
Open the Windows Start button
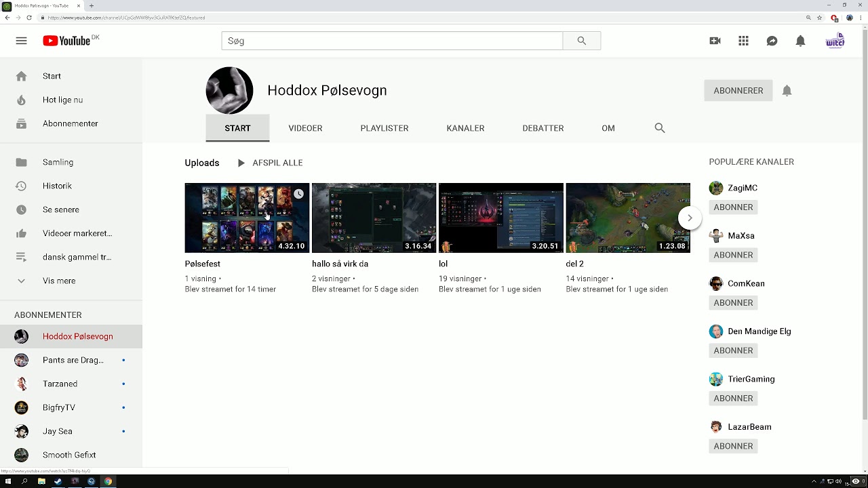coord(8,481)
